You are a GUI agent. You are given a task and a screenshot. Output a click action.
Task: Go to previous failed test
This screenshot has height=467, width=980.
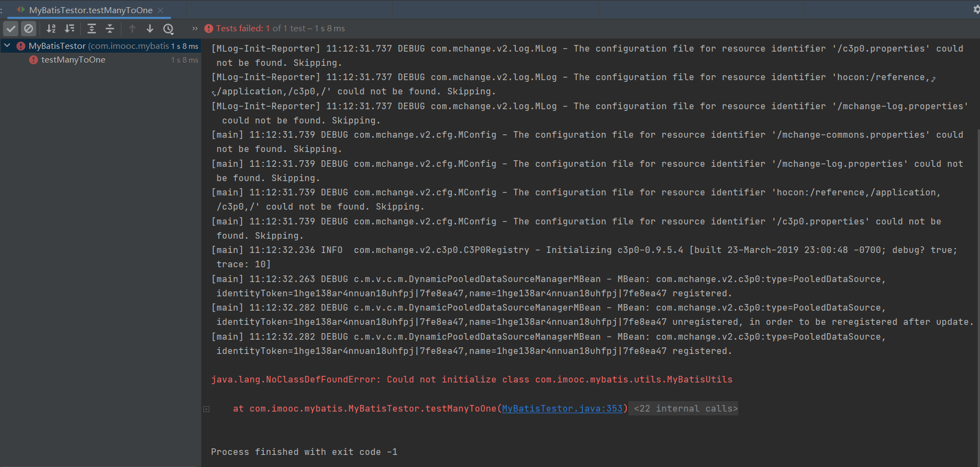[132, 29]
